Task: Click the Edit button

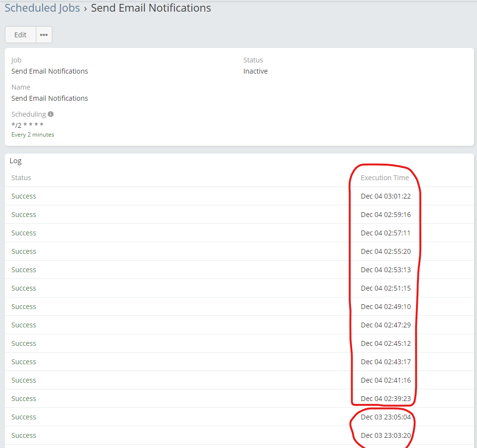Action: [x=20, y=35]
